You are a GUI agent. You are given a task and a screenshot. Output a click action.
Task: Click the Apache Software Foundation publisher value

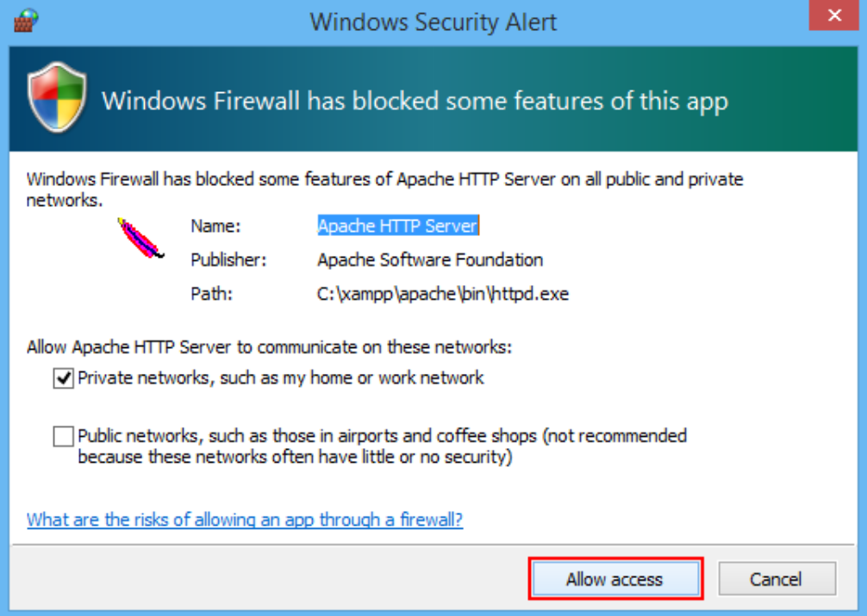pos(430,259)
